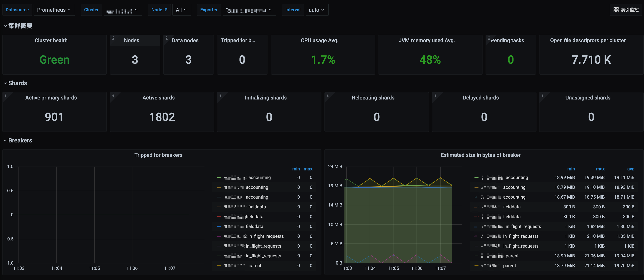This screenshot has width=644, height=280.
Task: Click info icon on Nodes panel
Action: tap(113, 38)
